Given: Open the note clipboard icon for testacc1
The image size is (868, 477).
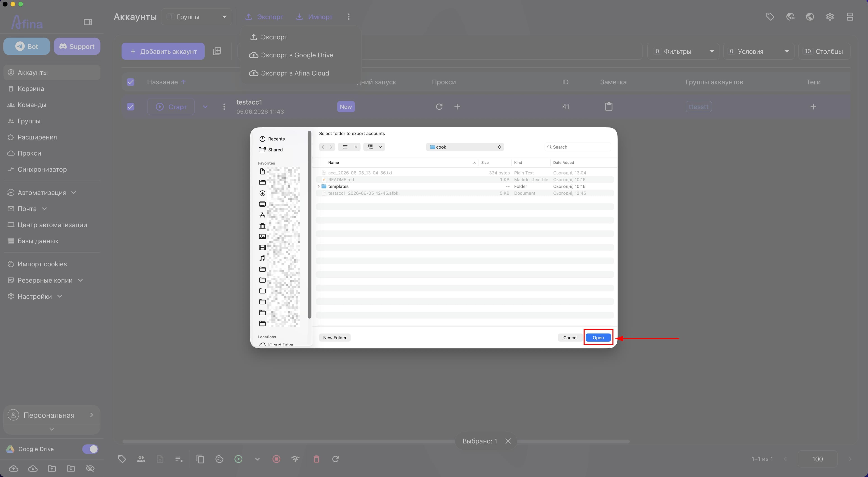Looking at the screenshot, I should click(x=609, y=106).
